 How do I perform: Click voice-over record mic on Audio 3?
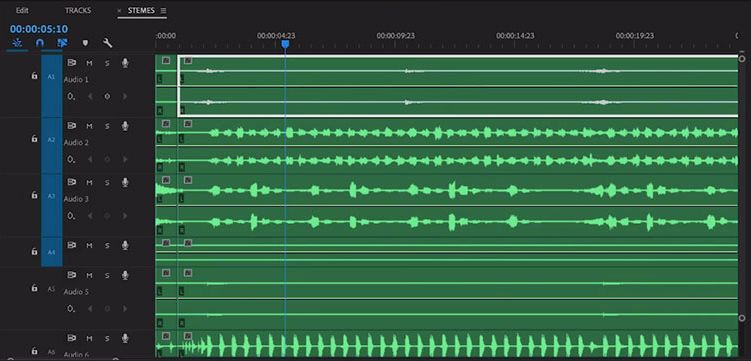(x=125, y=182)
